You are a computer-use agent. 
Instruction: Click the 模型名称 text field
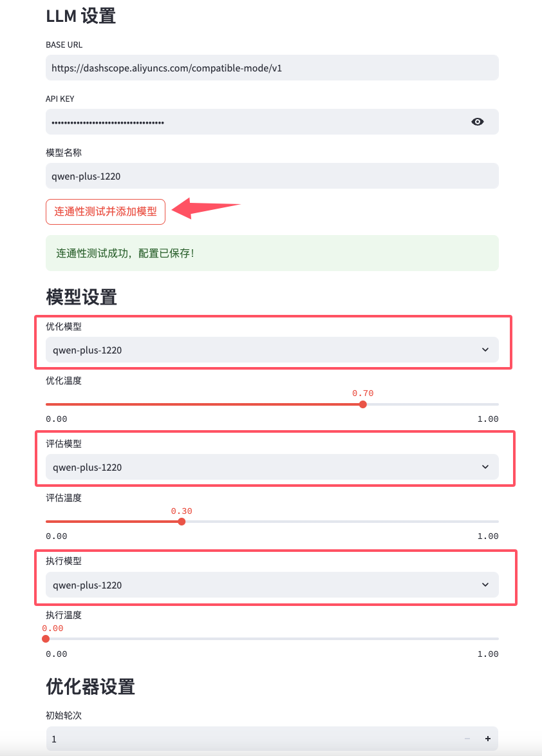pyautogui.click(x=272, y=176)
